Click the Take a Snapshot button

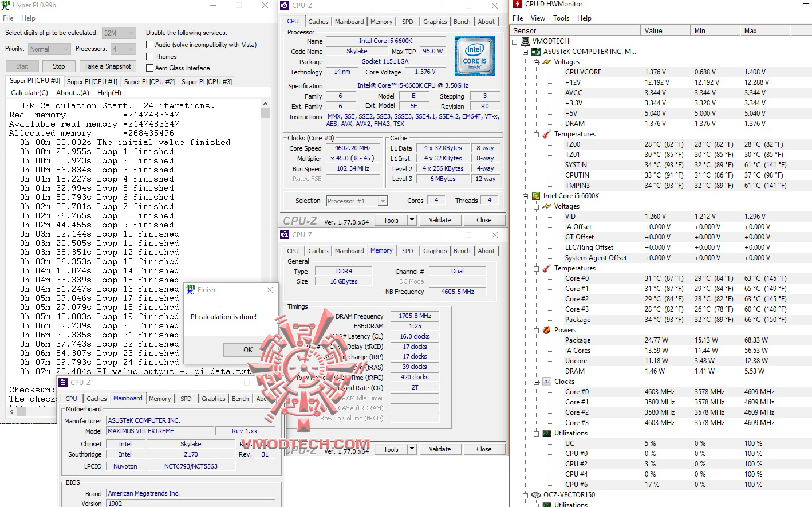click(108, 66)
